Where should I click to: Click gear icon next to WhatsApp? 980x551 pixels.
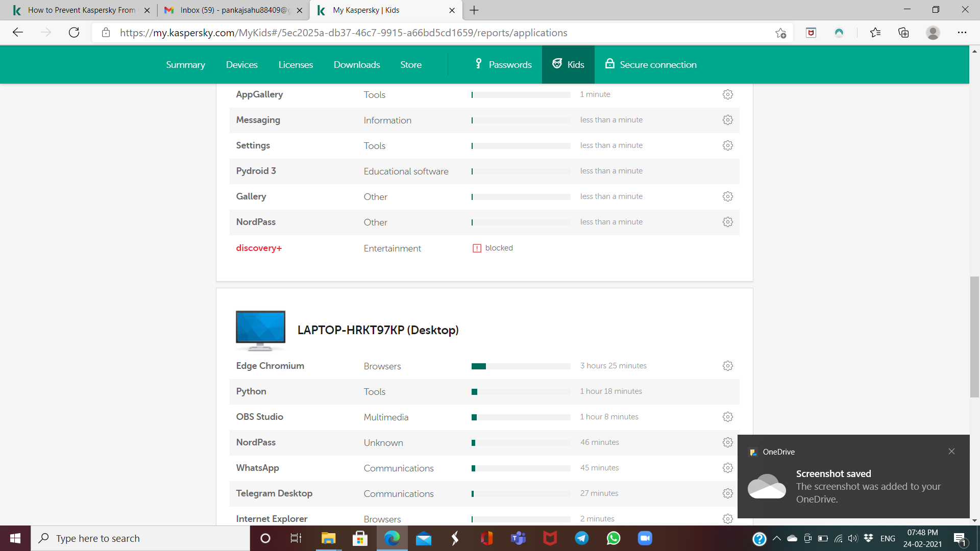point(727,468)
